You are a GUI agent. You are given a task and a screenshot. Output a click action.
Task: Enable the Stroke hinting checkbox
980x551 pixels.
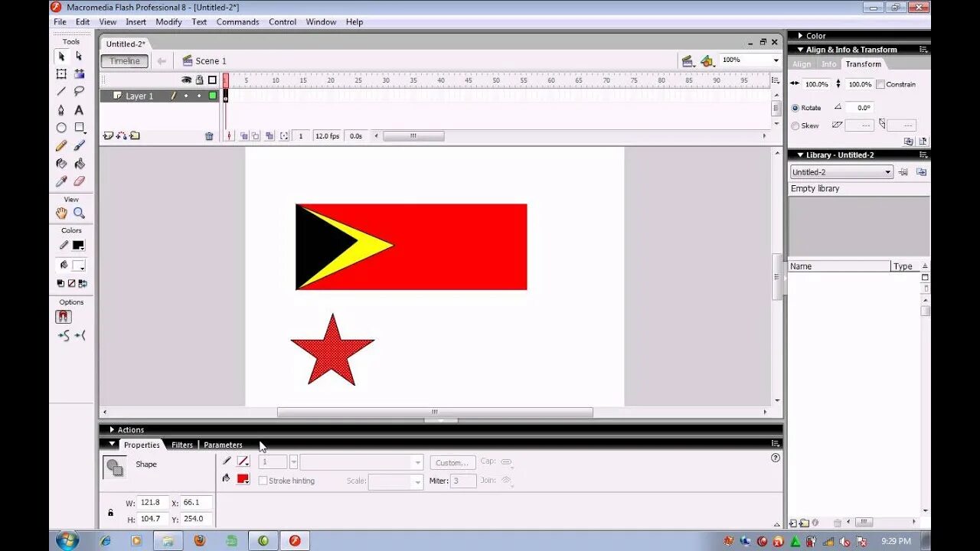coord(263,481)
